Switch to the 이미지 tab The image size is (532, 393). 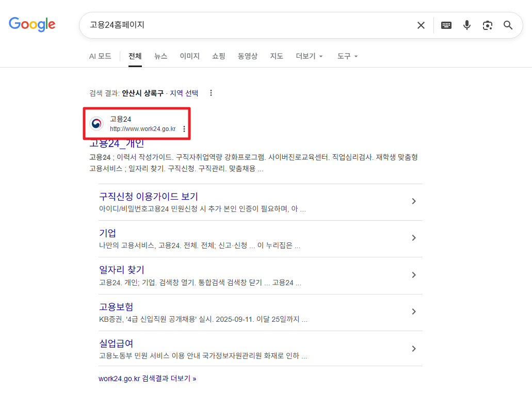click(189, 56)
